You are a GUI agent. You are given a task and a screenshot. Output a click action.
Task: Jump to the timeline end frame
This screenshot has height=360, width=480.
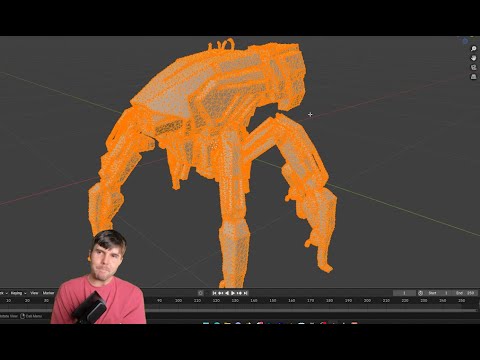246,293
